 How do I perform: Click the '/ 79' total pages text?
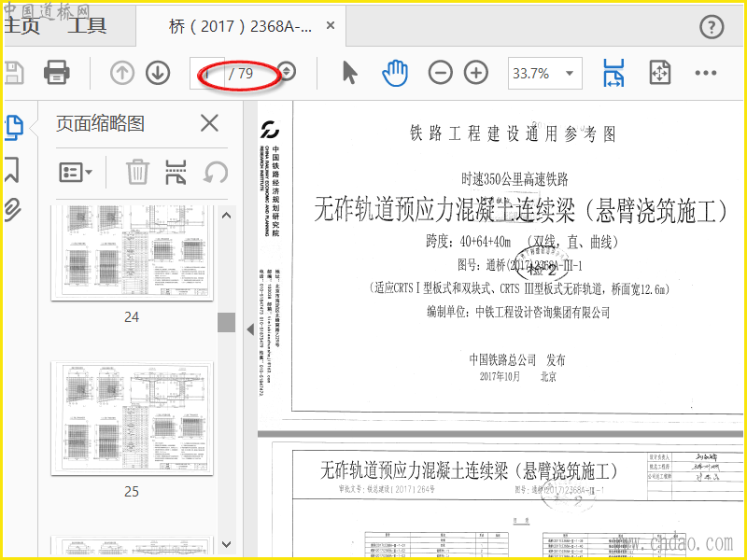tap(241, 74)
